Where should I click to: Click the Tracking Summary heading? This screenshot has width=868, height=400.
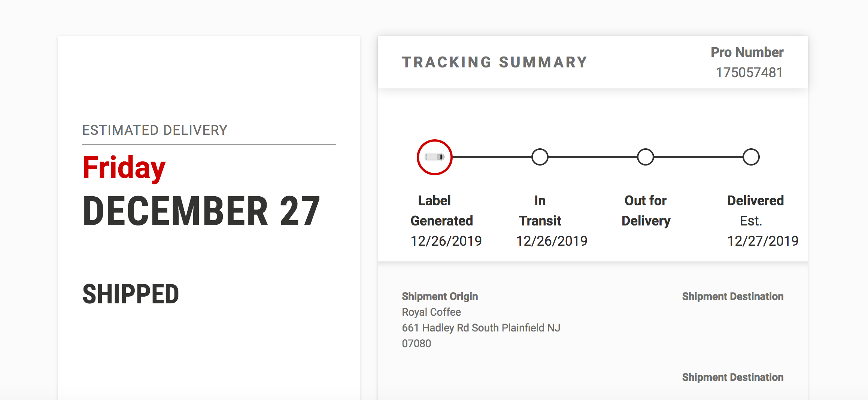(495, 62)
